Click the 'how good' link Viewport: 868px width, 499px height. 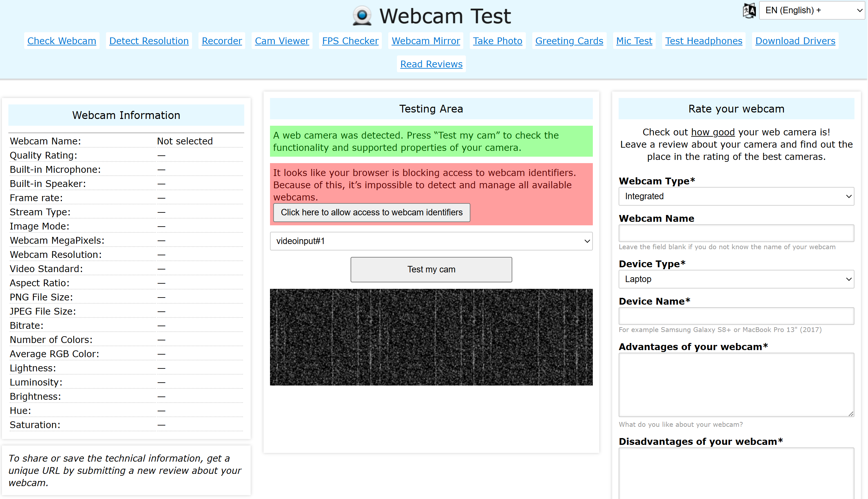pyautogui.click(x=712, y=132)
